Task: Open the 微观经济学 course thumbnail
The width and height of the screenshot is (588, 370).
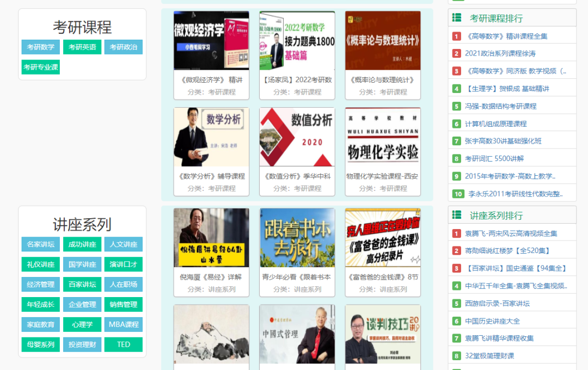Action: coord(211,40)
